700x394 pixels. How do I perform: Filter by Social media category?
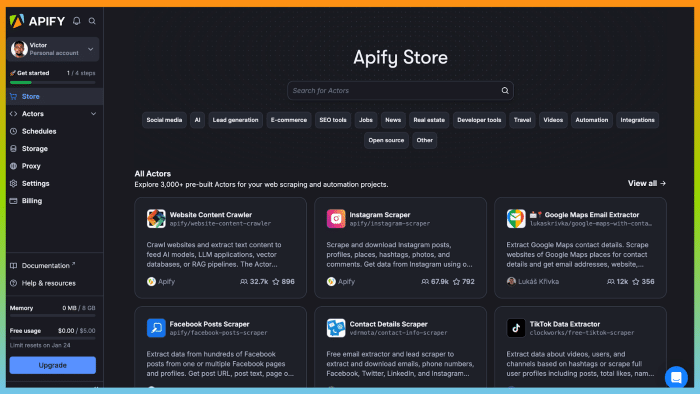click(x=164, y=120)
